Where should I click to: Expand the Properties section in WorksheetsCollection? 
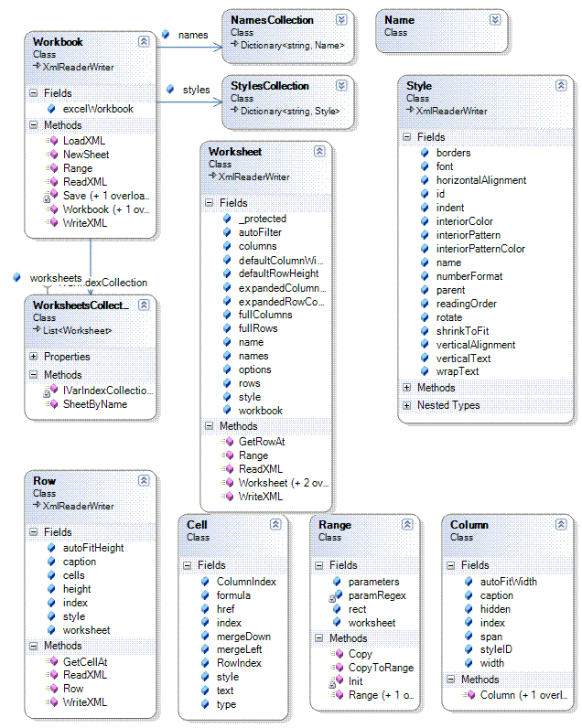(x=34, y=357)
